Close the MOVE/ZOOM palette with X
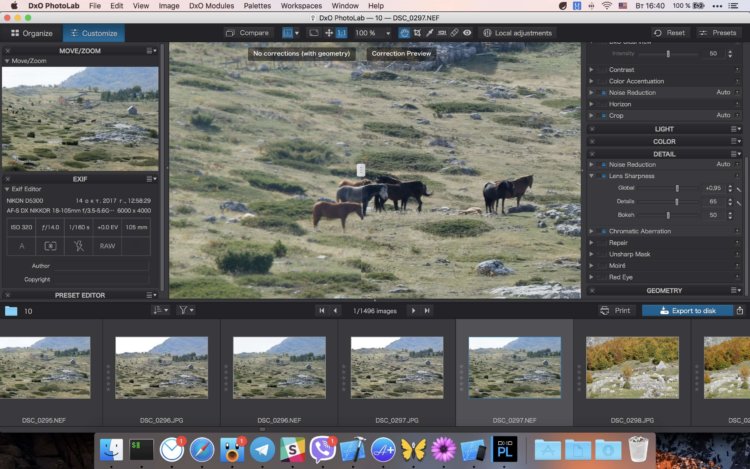 tap(8, 51)
